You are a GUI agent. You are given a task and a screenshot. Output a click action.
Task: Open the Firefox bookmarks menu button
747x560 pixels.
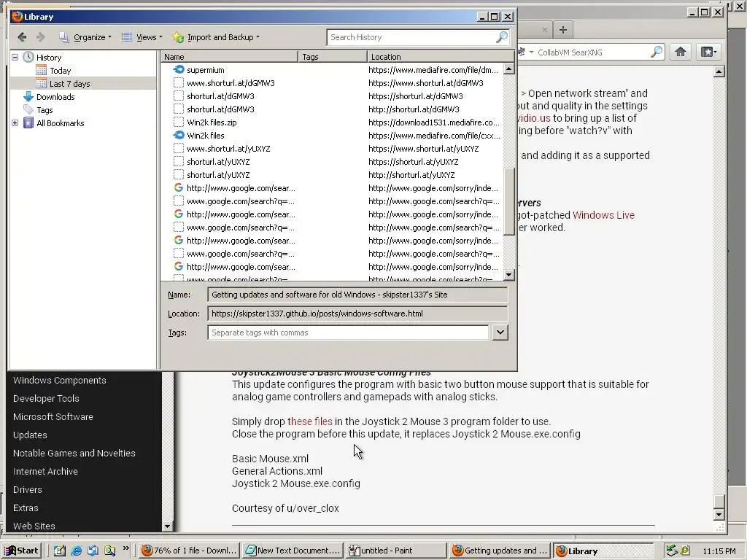708,52
